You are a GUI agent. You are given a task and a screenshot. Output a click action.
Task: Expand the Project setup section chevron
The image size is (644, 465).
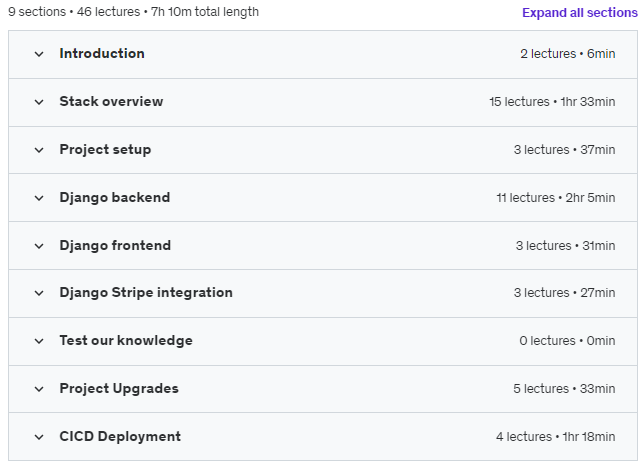tap(39, 150)
